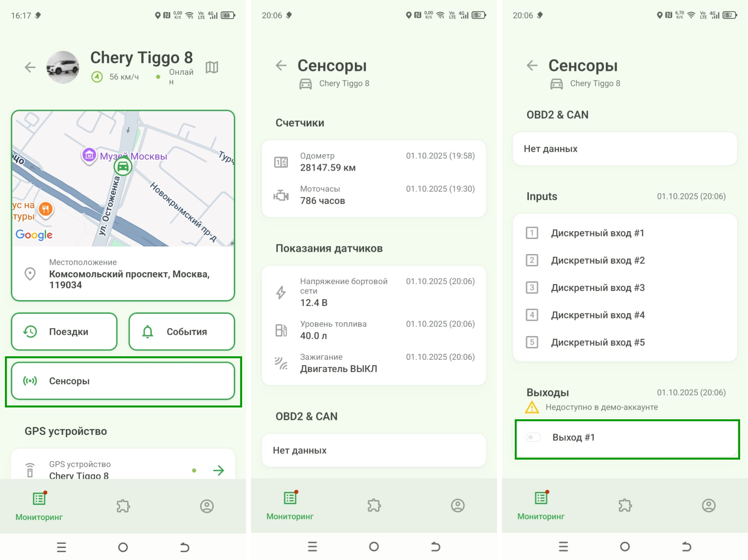The width and height of the screenshot is (748, 560).
Task: Select Дискретный вход #1 input
Action: click(597, 233)
